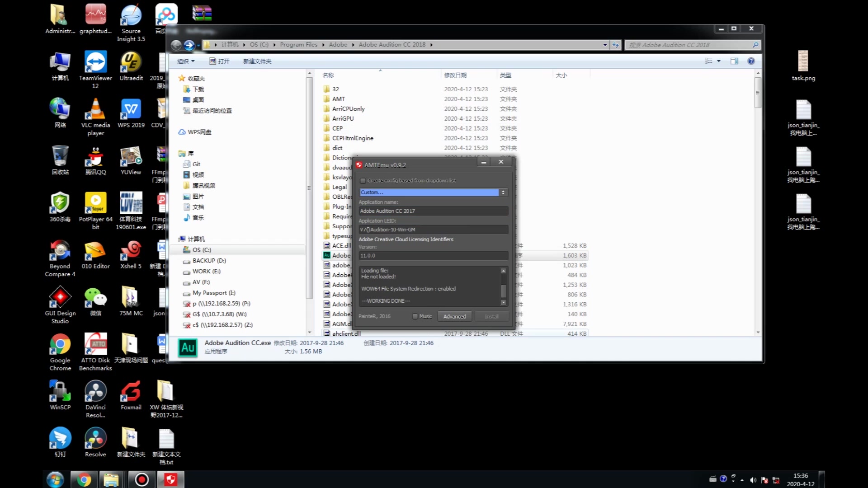This screenshot has width=868, height=488.
Task: Click the 打开 toolbar item
Action: (220, 61)
